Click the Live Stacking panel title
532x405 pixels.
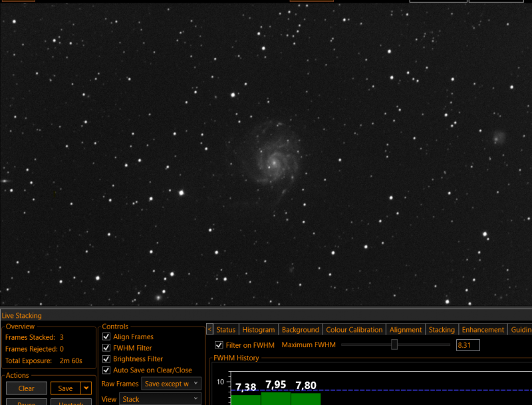[22, 315]
